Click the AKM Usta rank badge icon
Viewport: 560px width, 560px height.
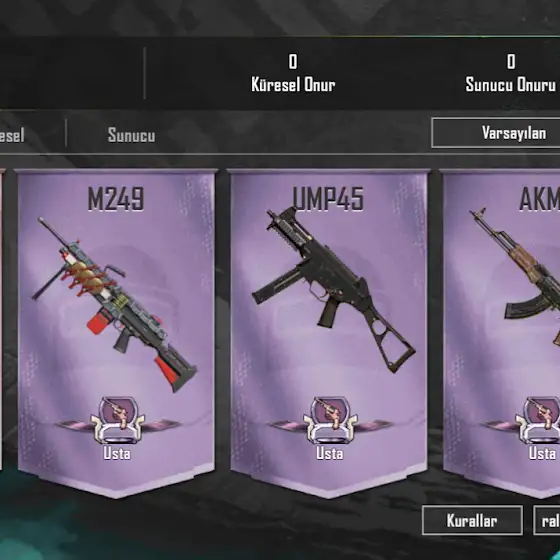coord(538,420)
